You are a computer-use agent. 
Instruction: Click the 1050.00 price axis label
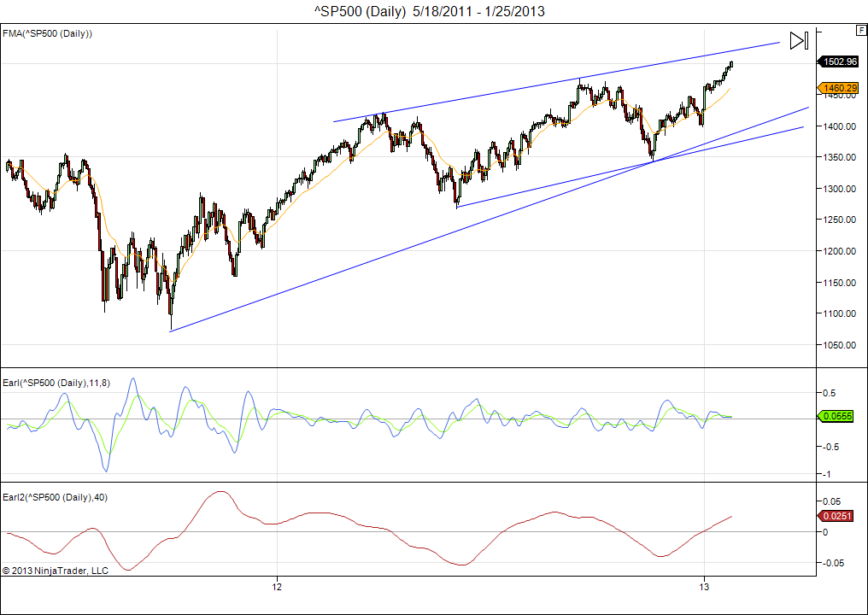click(x=839, y=345)
